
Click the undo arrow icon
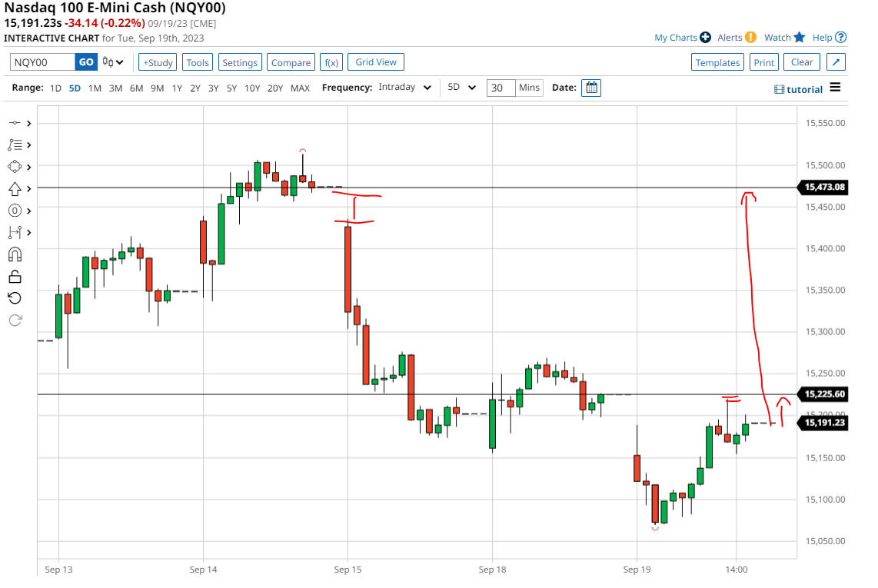(15, 298)
